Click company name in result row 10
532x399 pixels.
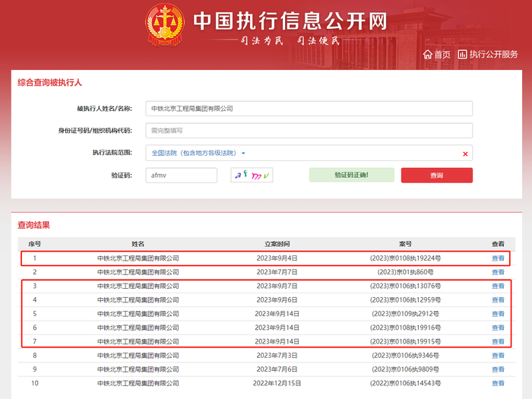138,383
